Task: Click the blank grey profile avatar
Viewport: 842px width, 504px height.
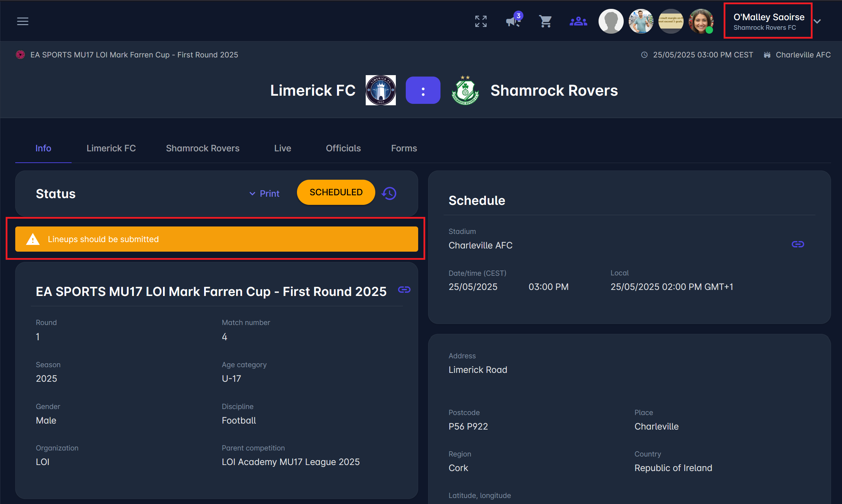Action: [611, 21]
